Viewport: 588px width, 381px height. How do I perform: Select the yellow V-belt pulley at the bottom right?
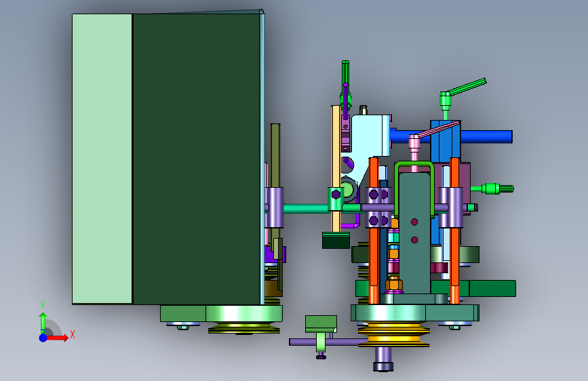pos(394,334)
